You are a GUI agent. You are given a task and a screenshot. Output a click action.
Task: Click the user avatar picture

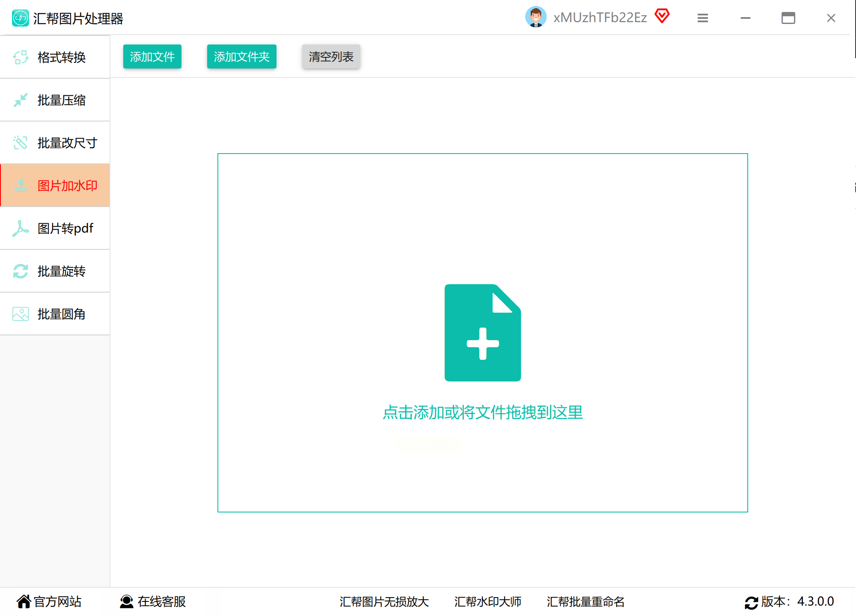pos(535,18)
